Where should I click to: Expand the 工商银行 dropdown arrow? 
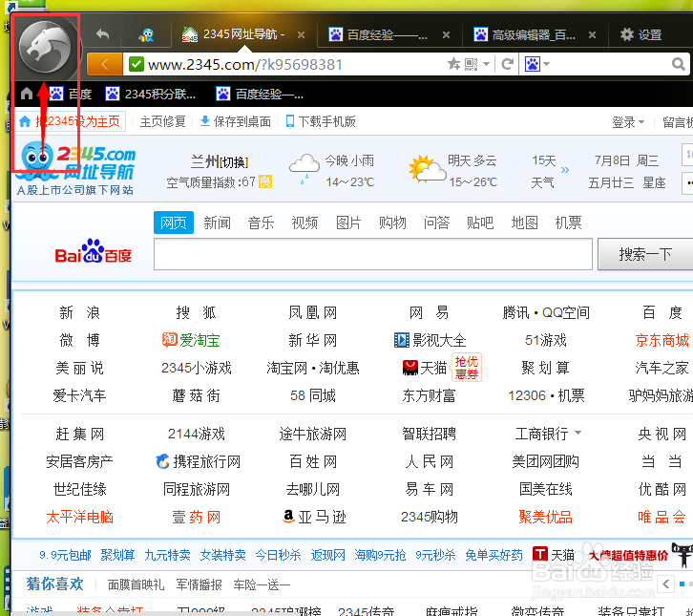click(578, 433)
